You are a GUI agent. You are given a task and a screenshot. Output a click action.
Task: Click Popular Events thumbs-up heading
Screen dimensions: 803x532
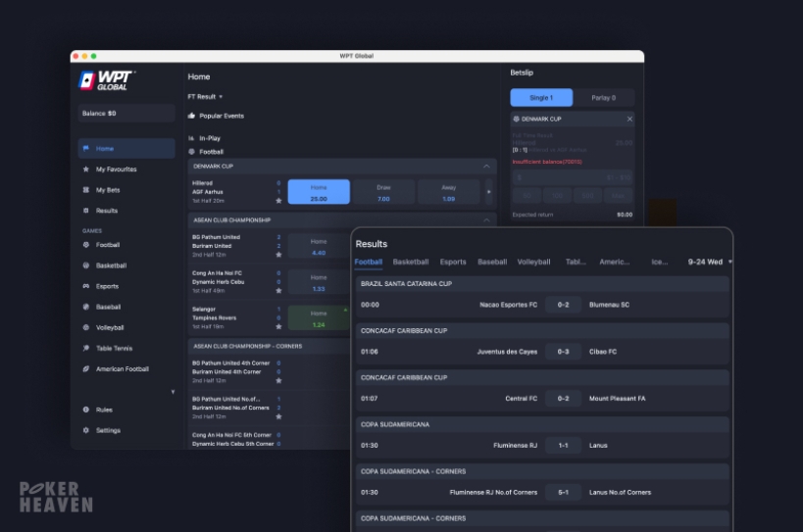click(216, 116)
